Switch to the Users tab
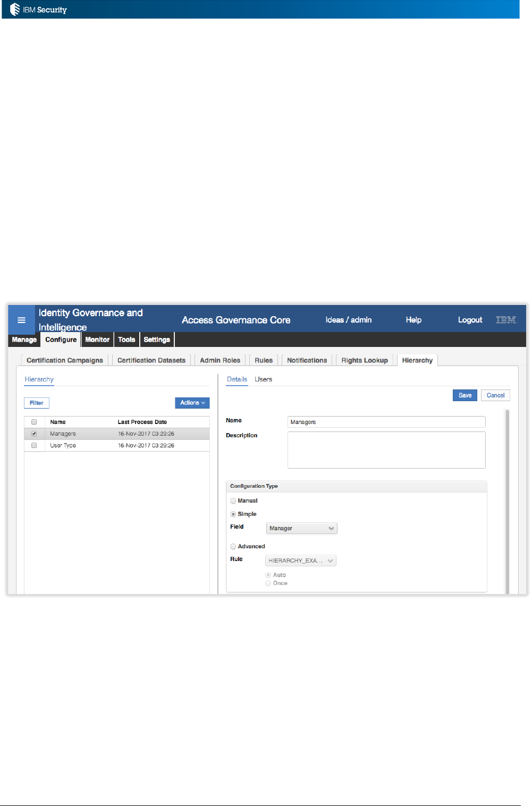Screen dimensions: 532x806 pyautogui.click(x=264, y=379)
